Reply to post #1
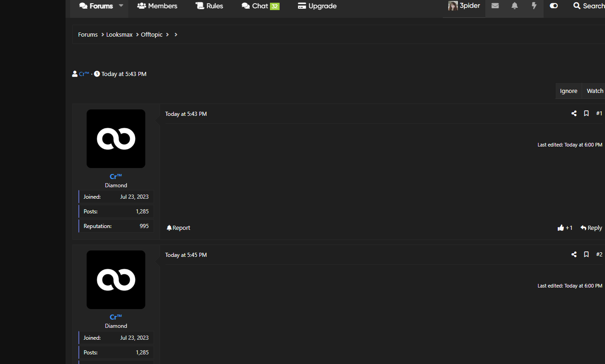 591,228
